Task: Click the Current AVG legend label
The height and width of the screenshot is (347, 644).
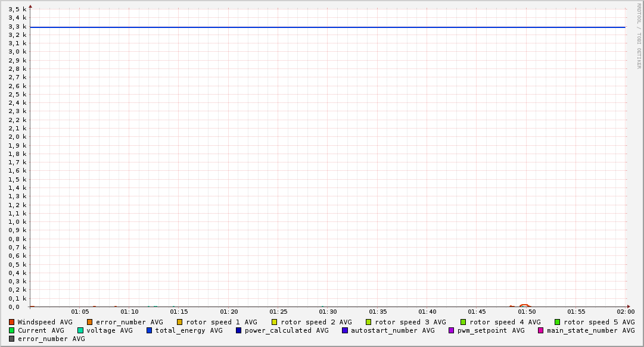Action: [41, 330]
